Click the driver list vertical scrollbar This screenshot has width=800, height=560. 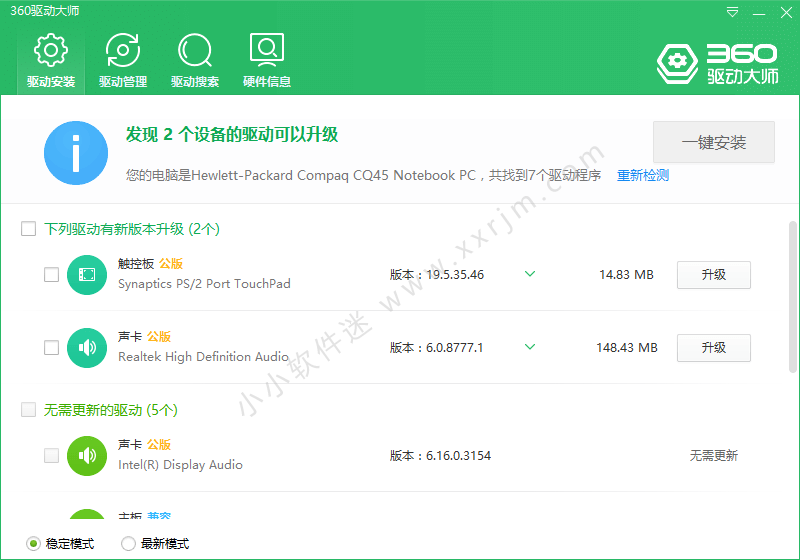click(x=792, y=297)
